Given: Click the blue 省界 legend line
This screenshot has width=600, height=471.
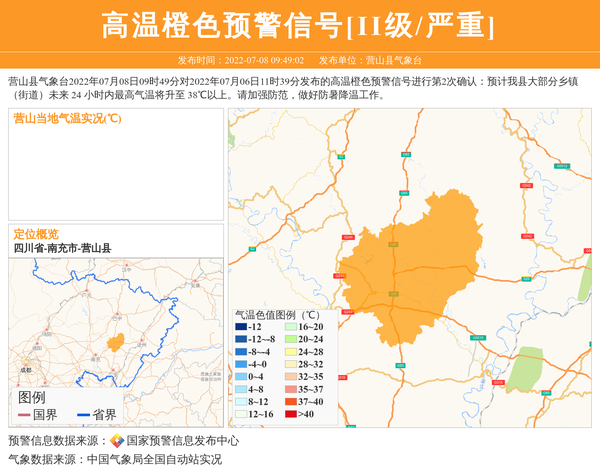Looking at the screenshot, I should pyautogui.click(x=83, y=414).
